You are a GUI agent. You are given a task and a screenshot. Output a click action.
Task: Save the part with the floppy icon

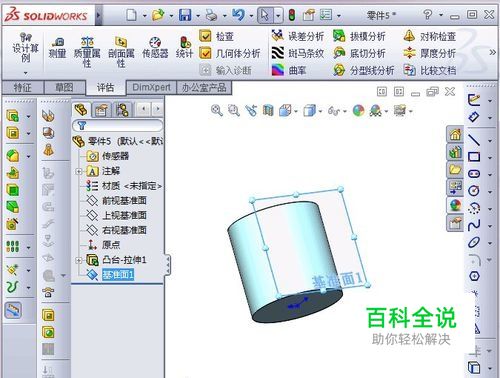185,15
